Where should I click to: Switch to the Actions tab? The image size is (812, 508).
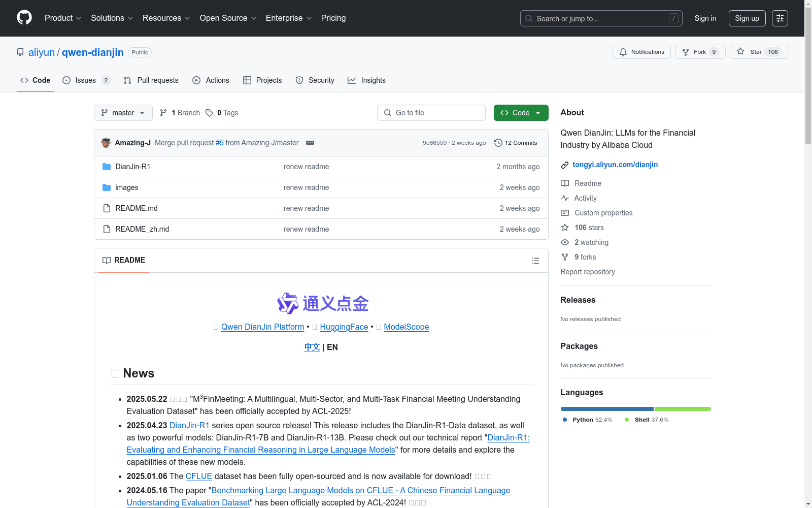[211, 80]
